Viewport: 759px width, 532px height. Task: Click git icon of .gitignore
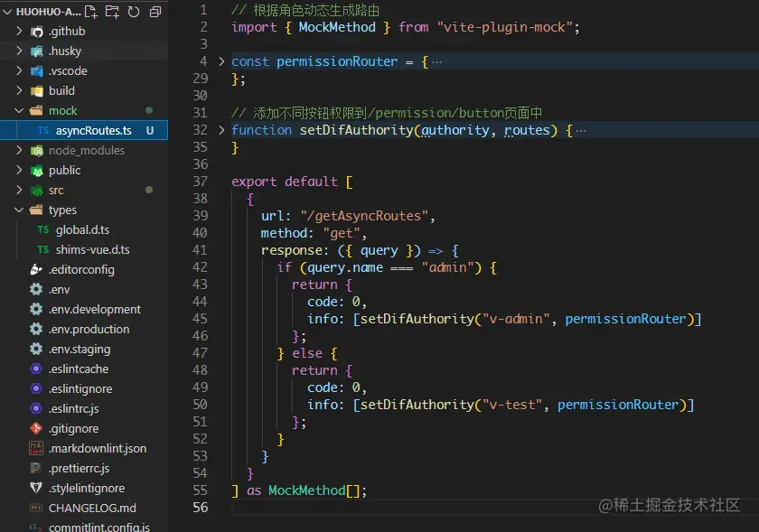click(x=36, y=428)
